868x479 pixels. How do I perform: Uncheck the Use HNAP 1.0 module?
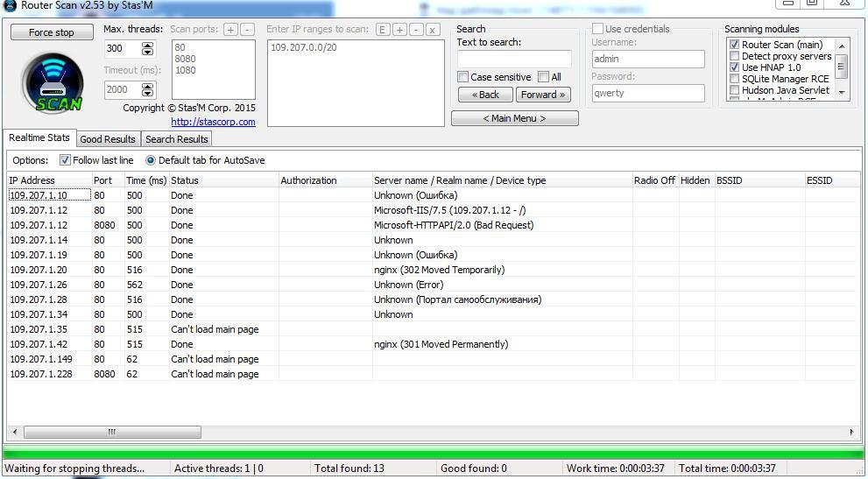tap(735, 67)
